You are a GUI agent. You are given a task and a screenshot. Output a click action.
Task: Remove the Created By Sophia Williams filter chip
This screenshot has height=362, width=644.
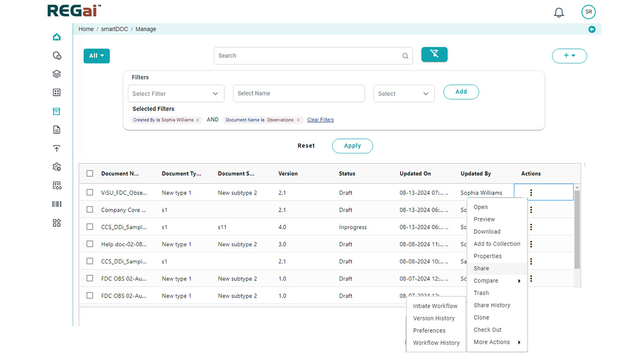click(x=198, y=120)
